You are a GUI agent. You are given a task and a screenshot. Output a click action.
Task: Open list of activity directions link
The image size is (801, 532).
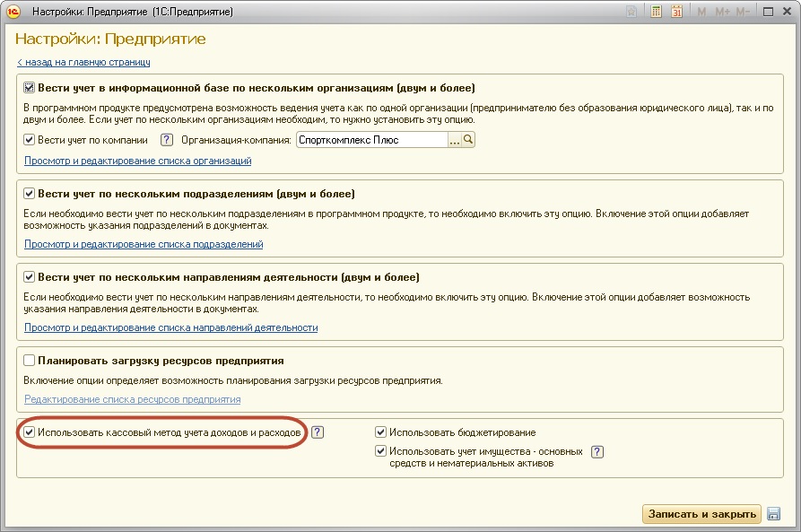[x=171, y=327]
